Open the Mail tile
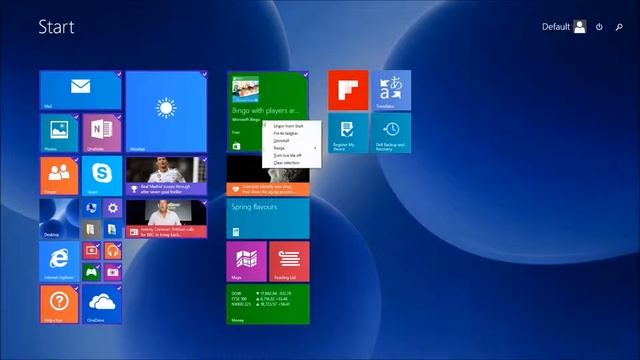Viewport: 640px width, 360px height. [80, 90]
